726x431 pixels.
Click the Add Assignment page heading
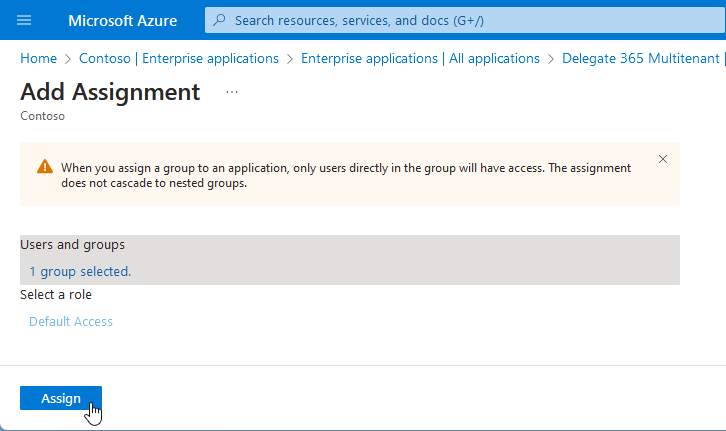[110, 92]
